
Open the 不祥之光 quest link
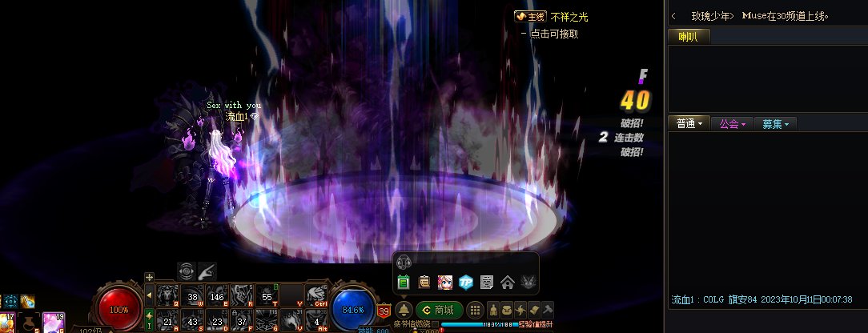coord(569,17)
